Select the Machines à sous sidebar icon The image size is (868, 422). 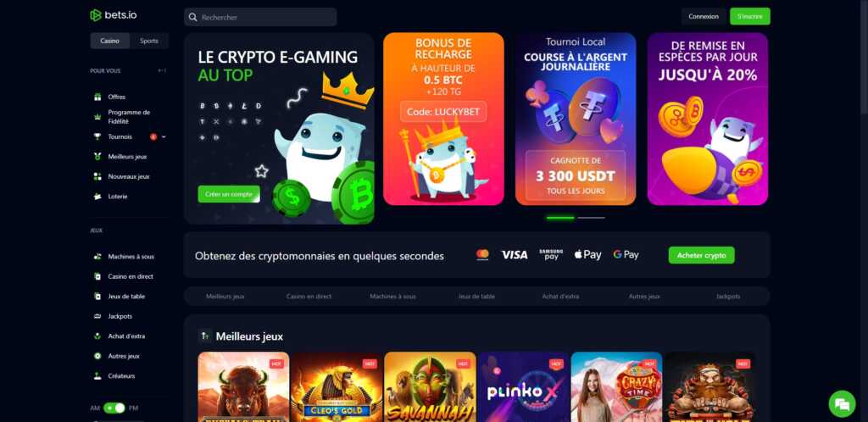point(97,257)
